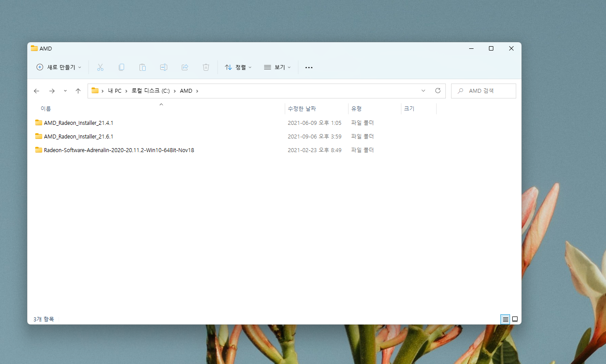Screen dimensions: 606x364
Task: Click AMD segment in the address path
Action: pyautogui.click(x=186, y=91)
